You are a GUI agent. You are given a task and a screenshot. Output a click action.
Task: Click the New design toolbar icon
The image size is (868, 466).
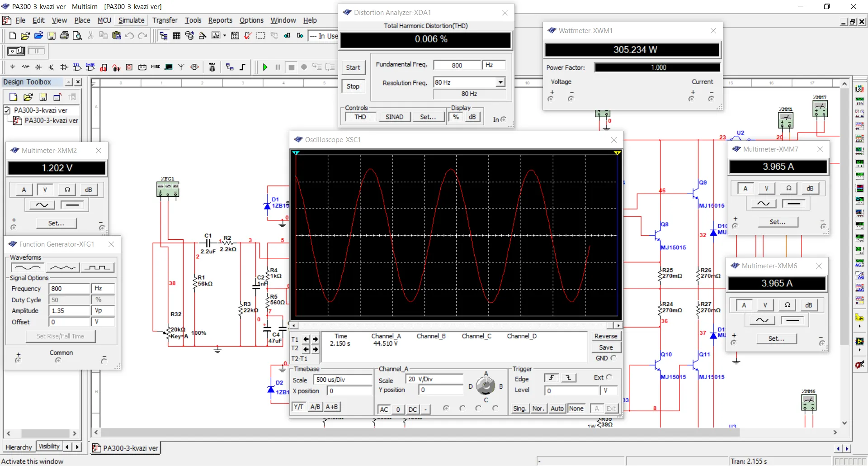[13, 35]
